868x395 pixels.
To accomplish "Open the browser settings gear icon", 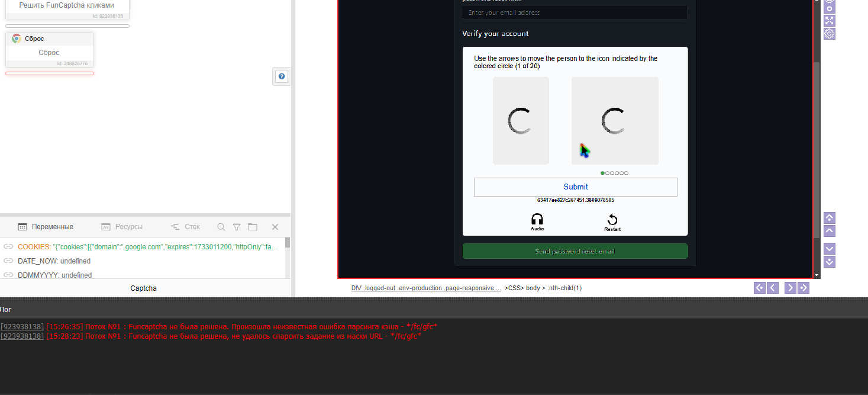I will click(x=830, y=34).
